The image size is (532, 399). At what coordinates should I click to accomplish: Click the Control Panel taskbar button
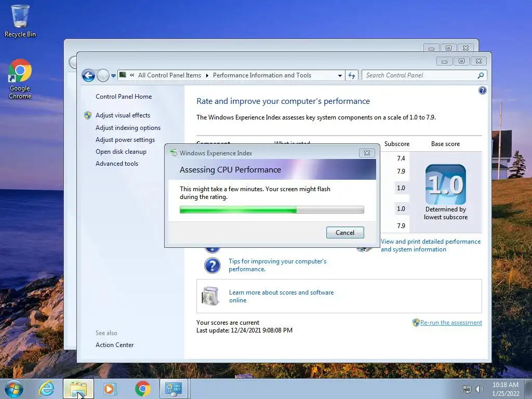point(174,389)
